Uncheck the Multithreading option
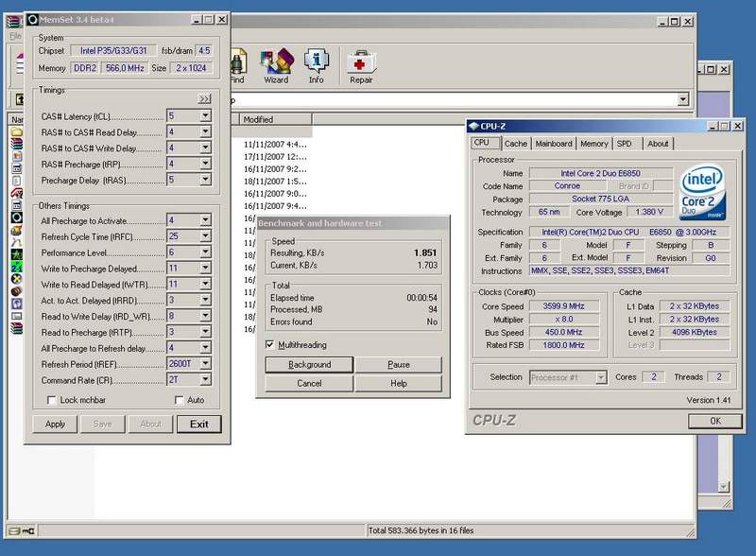Screen dimensions: 756x556 [269, 344]
